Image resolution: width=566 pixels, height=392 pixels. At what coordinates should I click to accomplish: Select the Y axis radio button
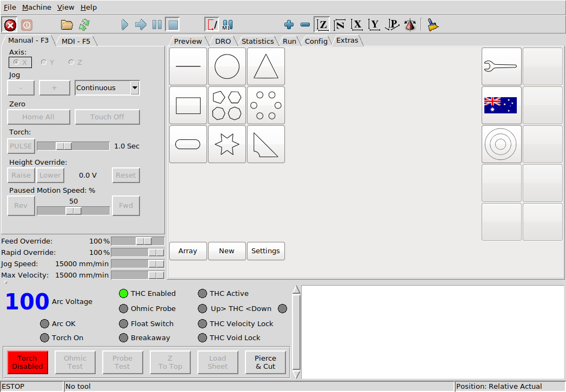pyautogui.click(x=47, y=63)
